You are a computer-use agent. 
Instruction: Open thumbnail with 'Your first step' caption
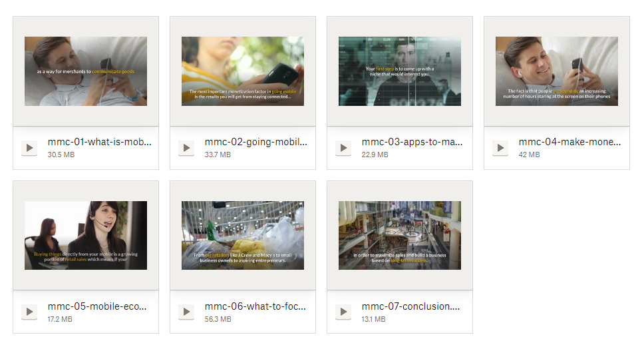400,71
